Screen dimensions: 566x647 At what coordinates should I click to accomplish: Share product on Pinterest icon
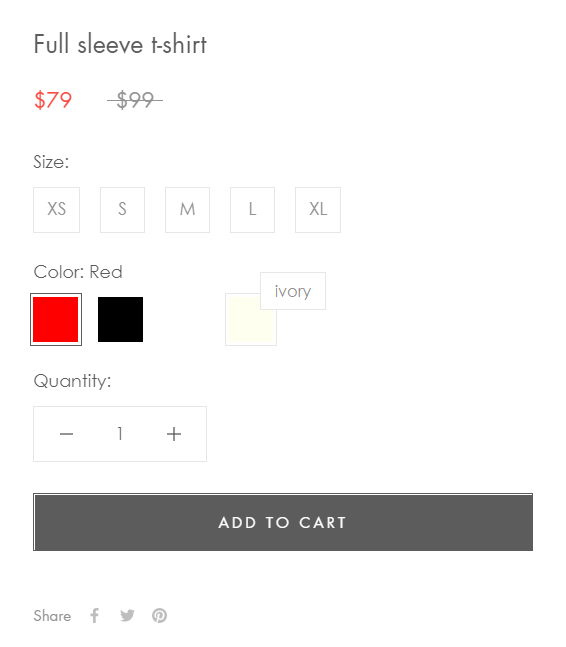coord(159,615)
